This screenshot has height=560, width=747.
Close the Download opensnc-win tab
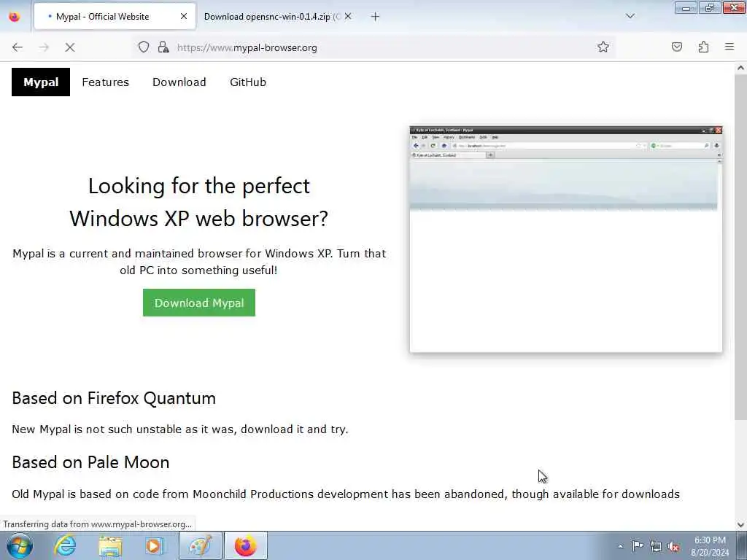(348, 16)
